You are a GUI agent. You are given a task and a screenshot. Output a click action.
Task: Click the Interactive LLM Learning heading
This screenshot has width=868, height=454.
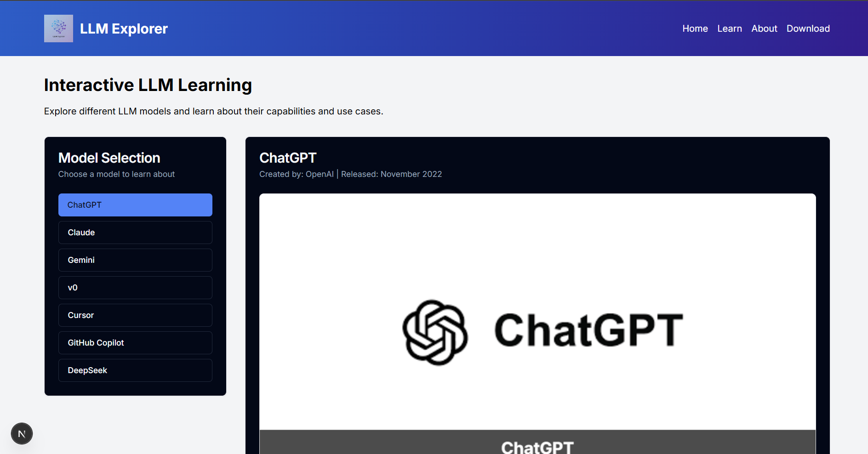(x=148, y=85)
